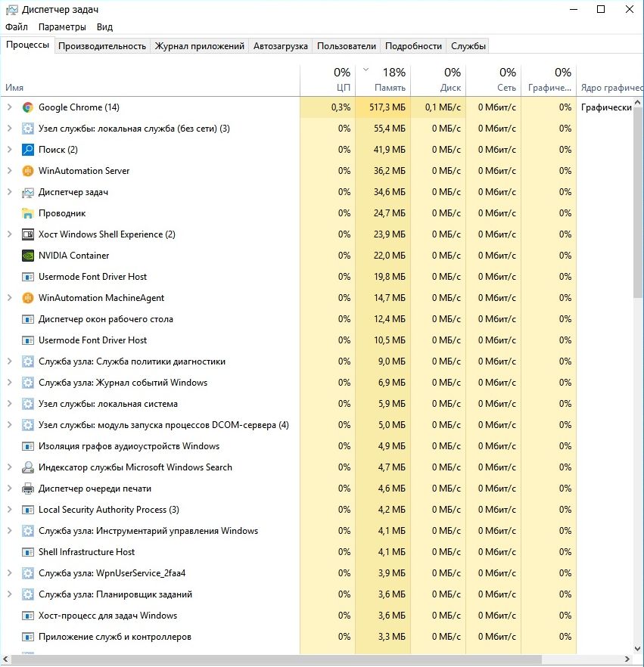Click the Диспетчер очереди печати printer icon

pyautogui.click(x=28, y=489)
